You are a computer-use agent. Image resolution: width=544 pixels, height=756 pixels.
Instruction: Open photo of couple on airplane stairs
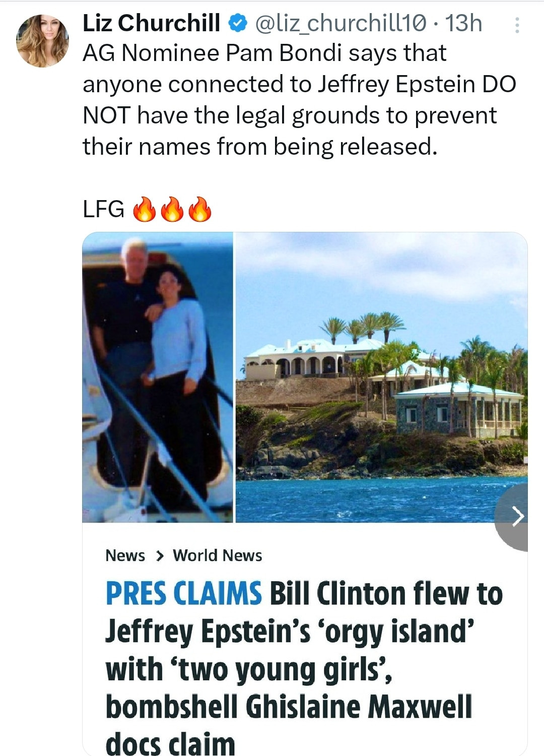click(x=158, y=377)
